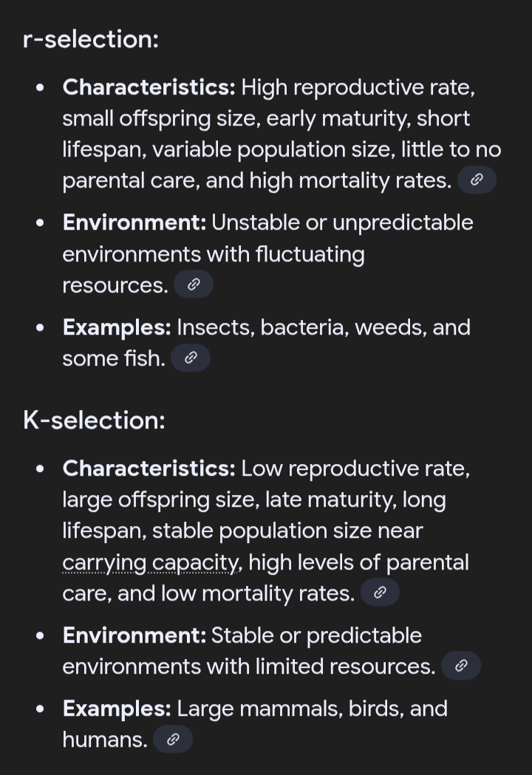The image size is (532, 775).
Task: Select 'Characteristics:' label under r-selection
Action: click(x=149, y=87)
